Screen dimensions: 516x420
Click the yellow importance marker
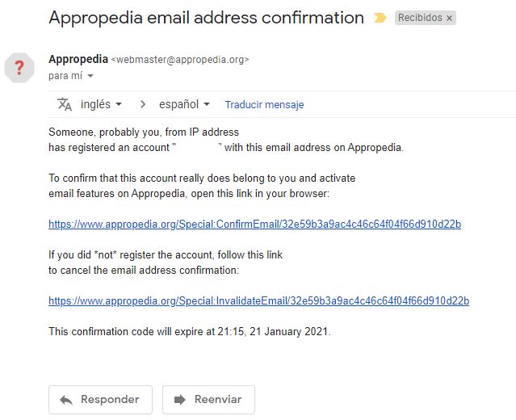point(380,18)
